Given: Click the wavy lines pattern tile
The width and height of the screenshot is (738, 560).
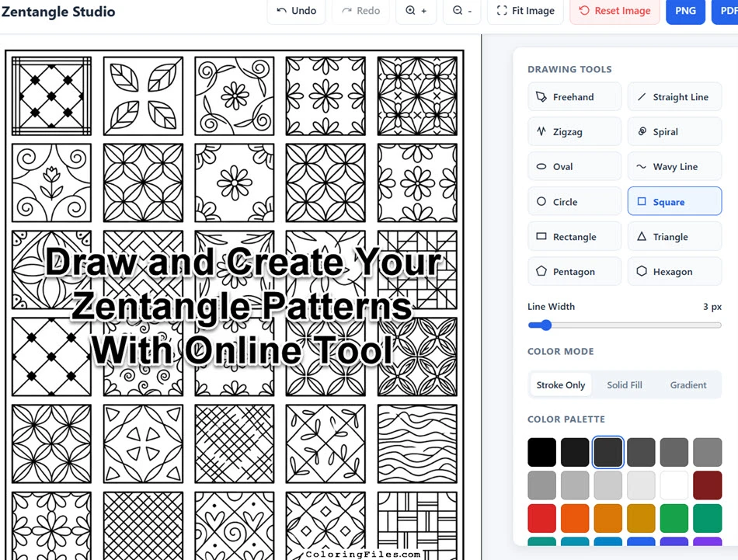Looking at the screenshot, I should tap(417, 443).
